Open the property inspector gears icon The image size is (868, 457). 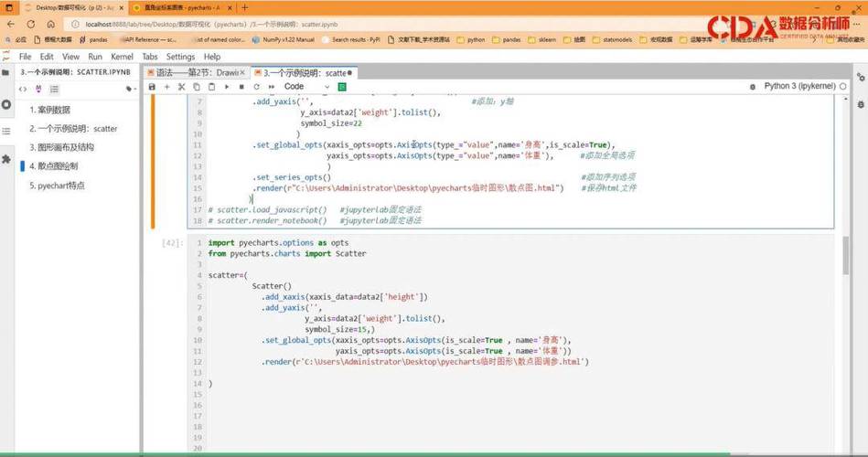(x=861, y=78)
